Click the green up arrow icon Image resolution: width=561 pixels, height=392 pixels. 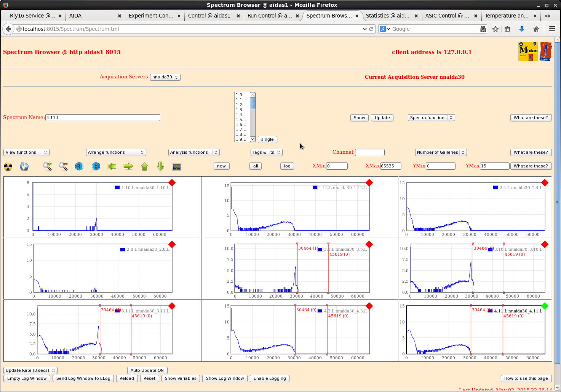[144, 166]
